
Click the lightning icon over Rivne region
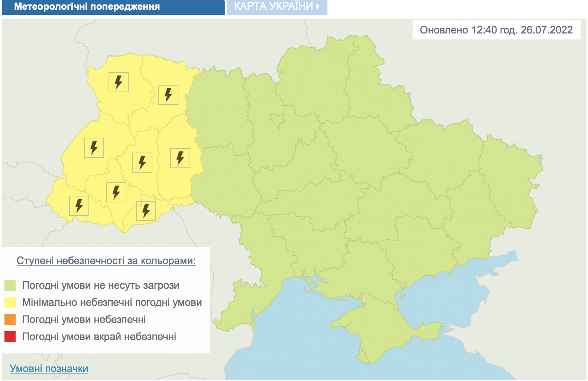168,95
